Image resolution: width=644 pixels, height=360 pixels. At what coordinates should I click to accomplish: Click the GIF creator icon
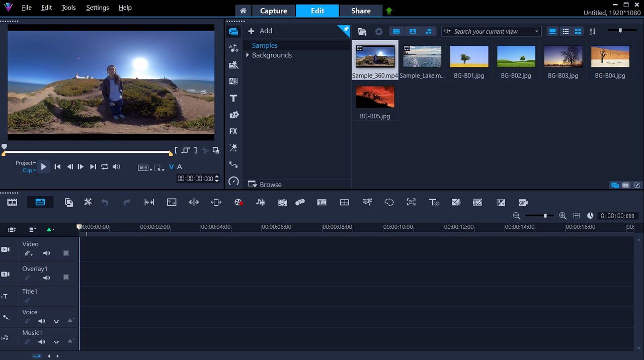pos(523,203)
